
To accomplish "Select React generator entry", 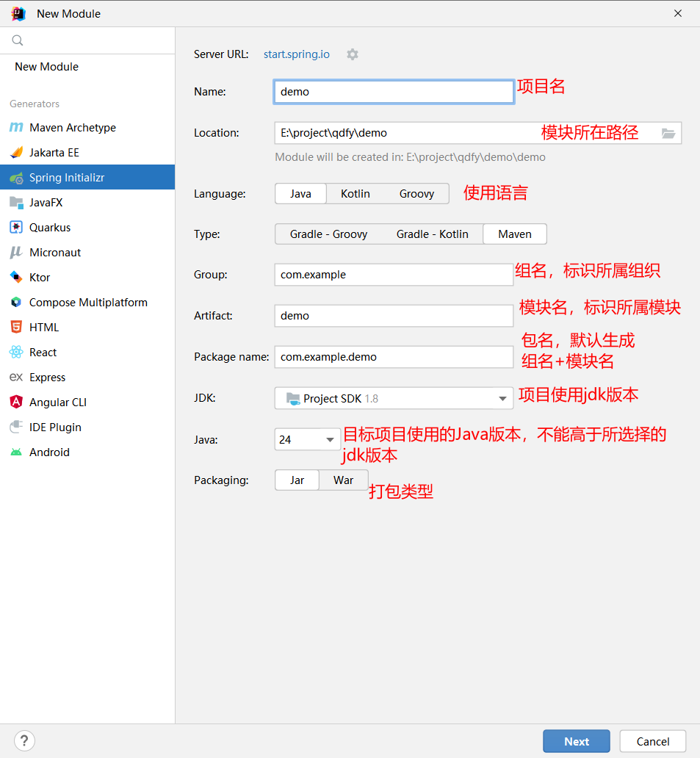I will [x=87, y=353].
